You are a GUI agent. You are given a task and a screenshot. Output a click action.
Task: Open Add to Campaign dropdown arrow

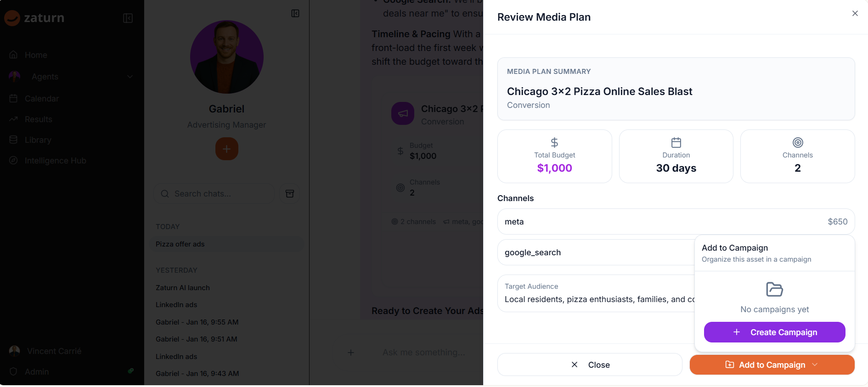coord(815,365)
